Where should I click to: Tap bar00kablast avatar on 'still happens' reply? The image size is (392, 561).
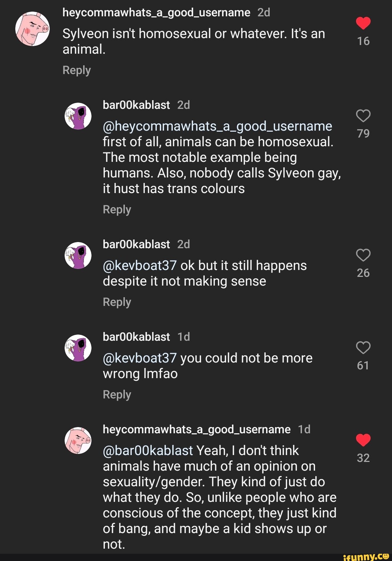[78, 255]
